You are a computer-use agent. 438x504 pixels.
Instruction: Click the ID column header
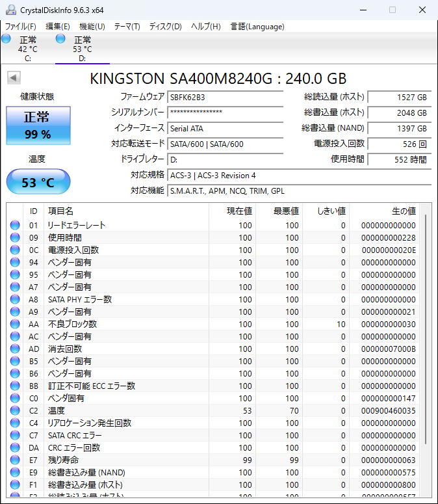point(33,211)
